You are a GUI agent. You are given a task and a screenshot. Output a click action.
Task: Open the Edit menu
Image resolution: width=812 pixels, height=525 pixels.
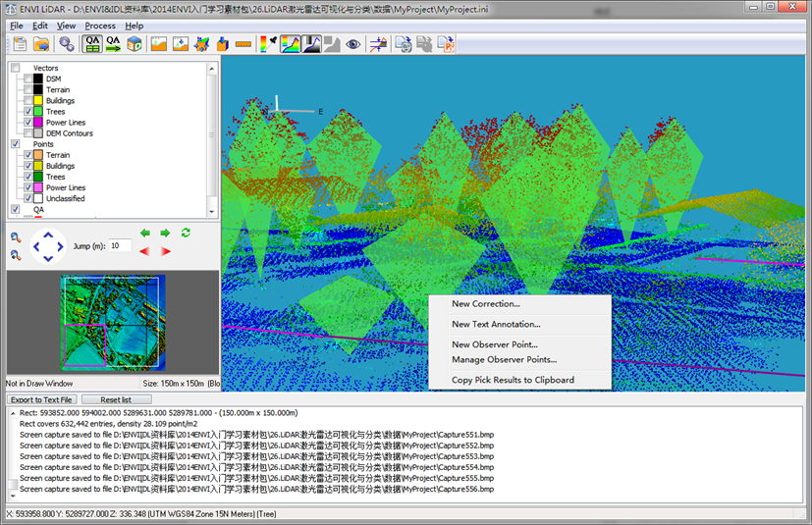pos(40,26)
